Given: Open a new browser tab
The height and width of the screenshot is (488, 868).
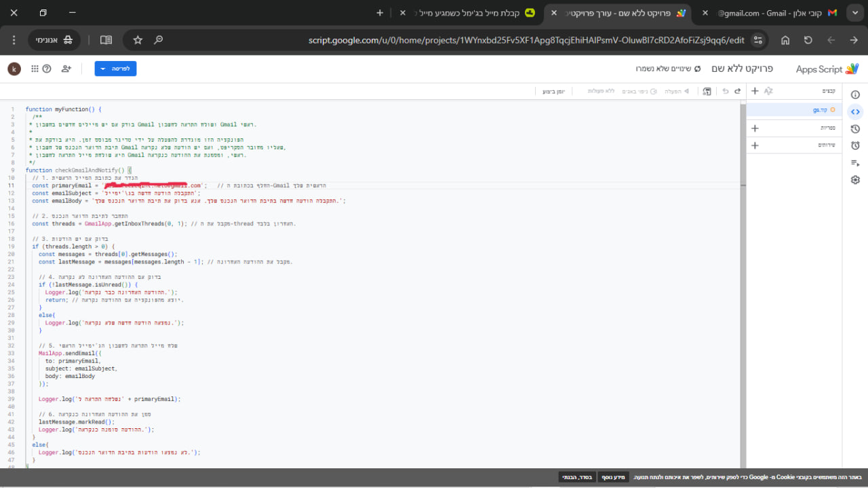Looking at the screenshot, I should coord(380,13).
